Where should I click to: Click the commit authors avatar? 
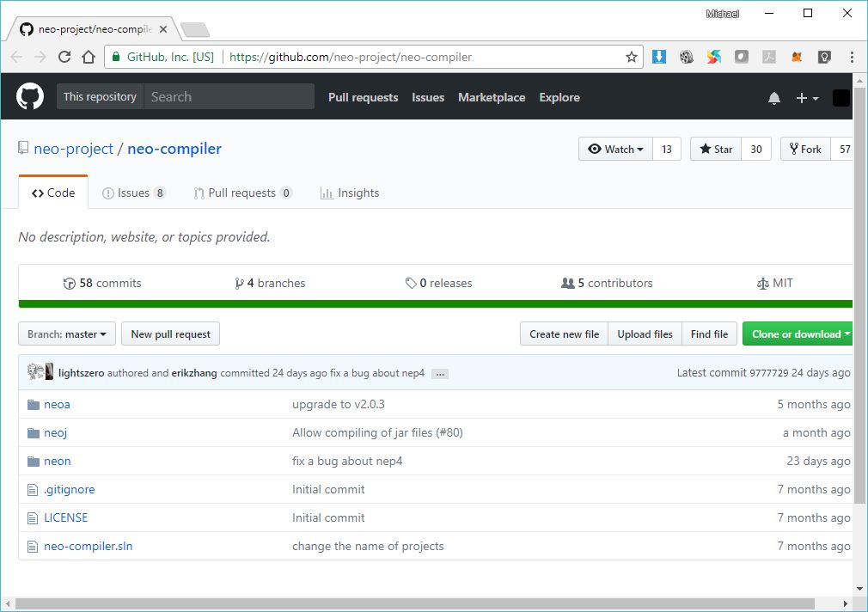[40, 371]
